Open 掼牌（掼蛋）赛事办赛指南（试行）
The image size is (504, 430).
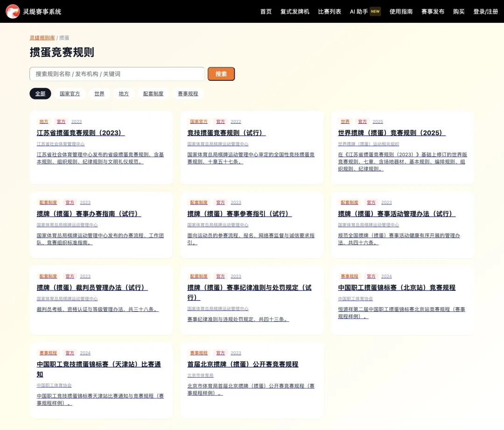click(89, 214)
